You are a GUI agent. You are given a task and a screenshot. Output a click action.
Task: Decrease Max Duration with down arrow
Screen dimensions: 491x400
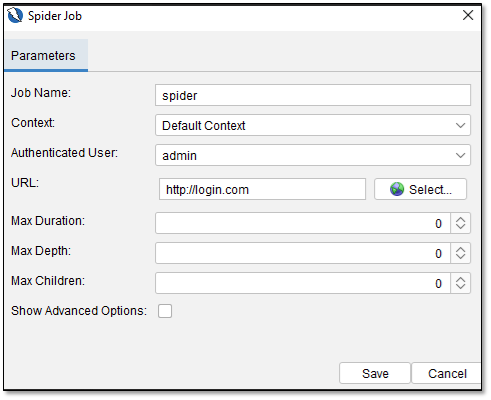(460, 227)
